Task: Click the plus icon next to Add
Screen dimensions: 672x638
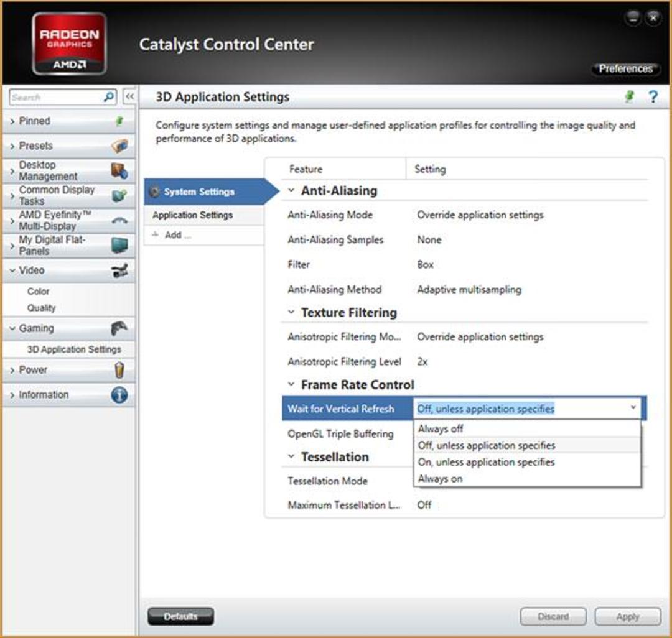Action: coord(156,234)
